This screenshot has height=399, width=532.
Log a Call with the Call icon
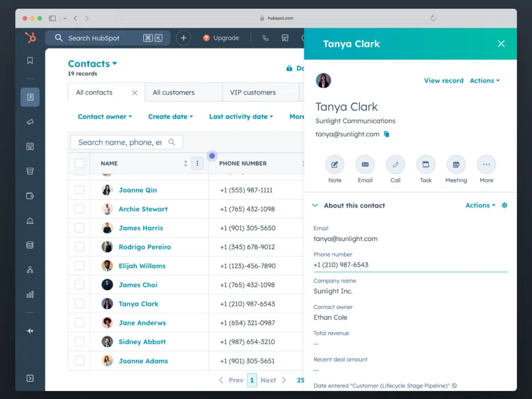click(x=395, y=164)
